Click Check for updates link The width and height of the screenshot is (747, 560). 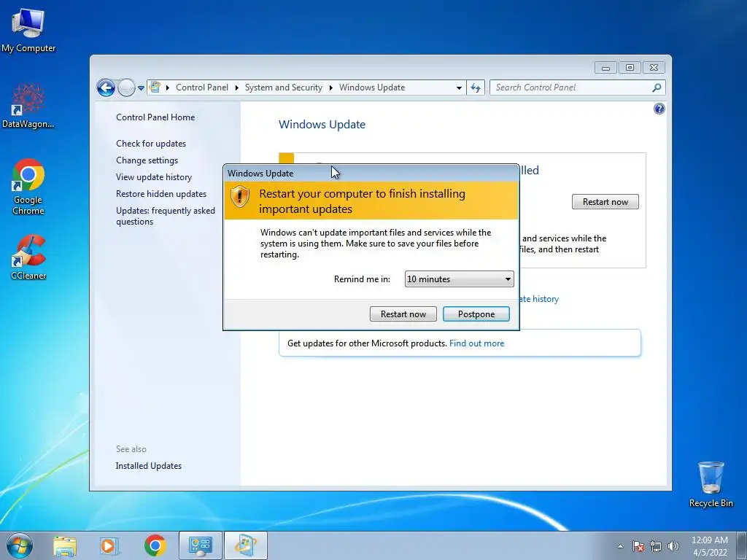pyautogui.click(x=151, y=144)
